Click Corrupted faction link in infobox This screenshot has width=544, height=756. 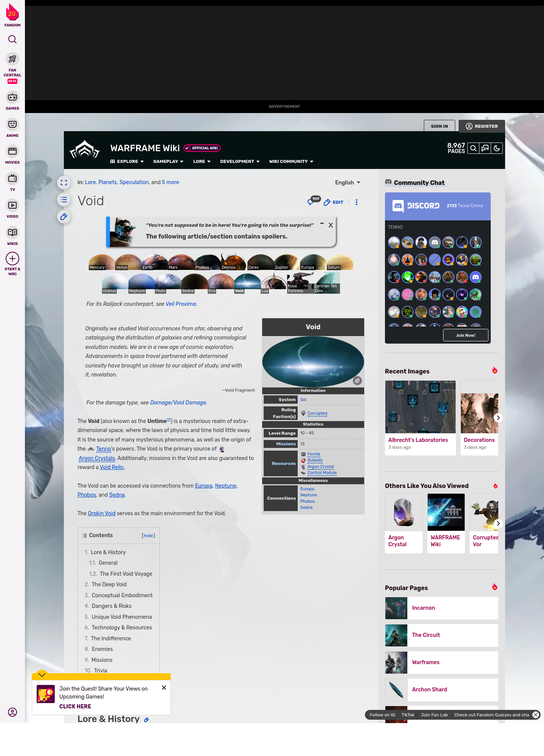point(317,414)
